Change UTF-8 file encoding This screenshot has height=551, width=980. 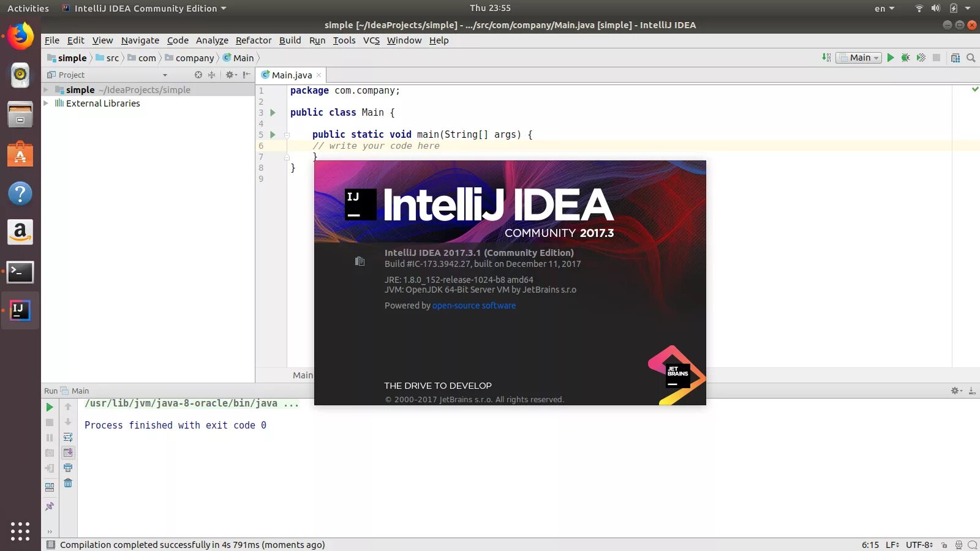(x=919, y=545)
